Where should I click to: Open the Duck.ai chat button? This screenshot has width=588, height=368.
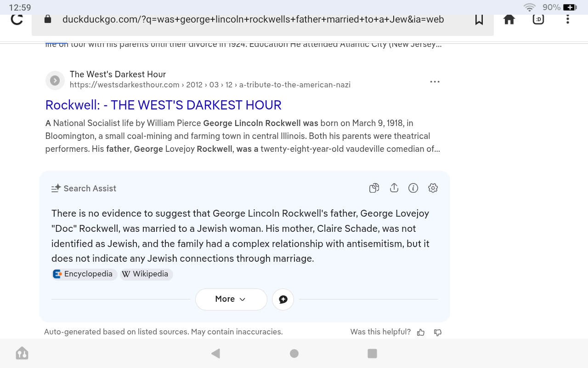(283, 299)
